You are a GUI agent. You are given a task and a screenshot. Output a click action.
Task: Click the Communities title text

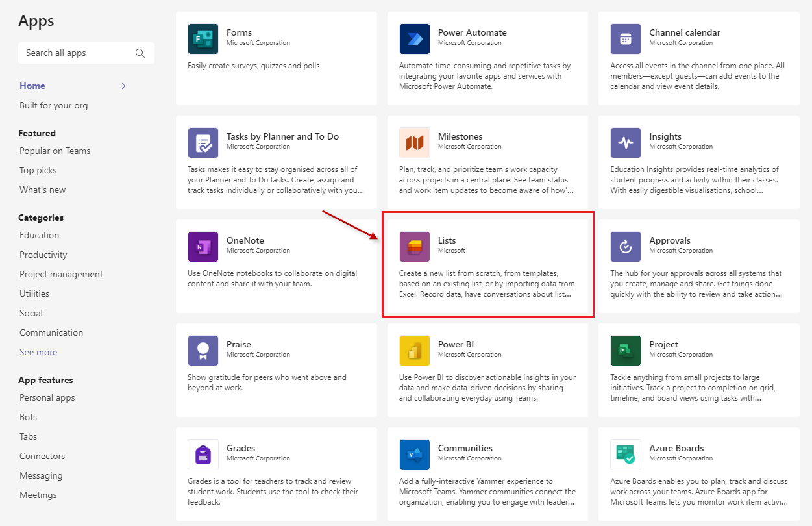click(x=465, y=448)
